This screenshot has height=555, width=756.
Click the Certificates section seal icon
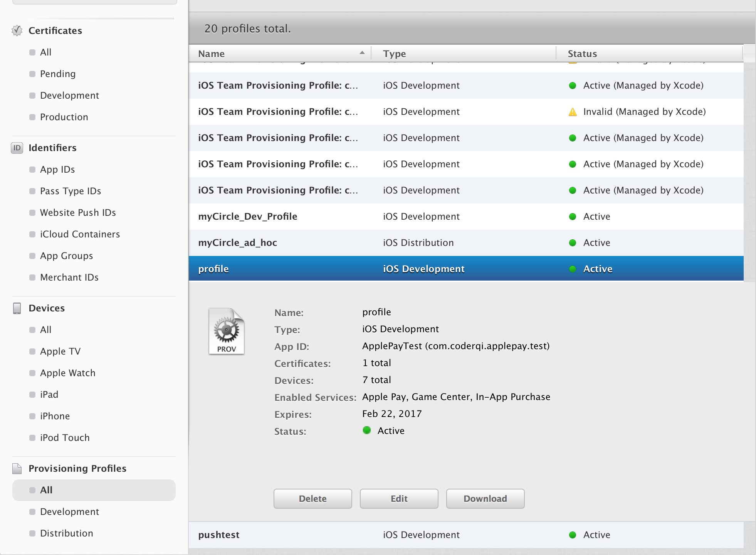17,30
